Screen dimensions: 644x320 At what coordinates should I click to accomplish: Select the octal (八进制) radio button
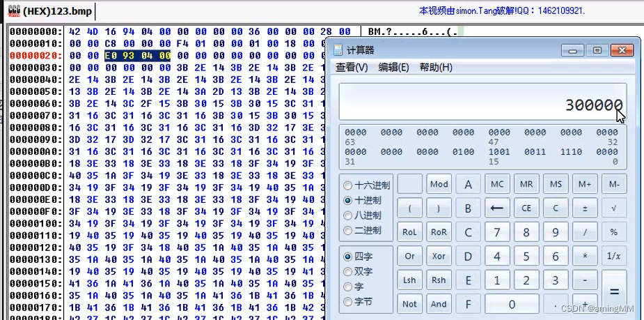[362, 215]
